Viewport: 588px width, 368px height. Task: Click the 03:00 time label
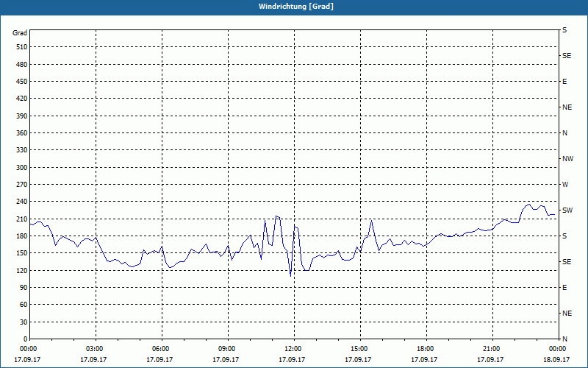tap(96, 349)
